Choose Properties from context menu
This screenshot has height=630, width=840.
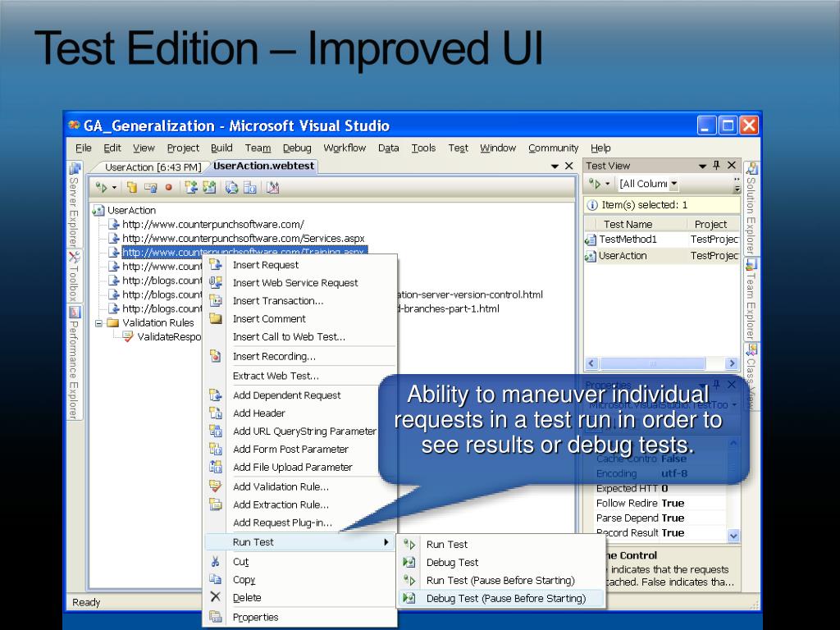[301, 617]
